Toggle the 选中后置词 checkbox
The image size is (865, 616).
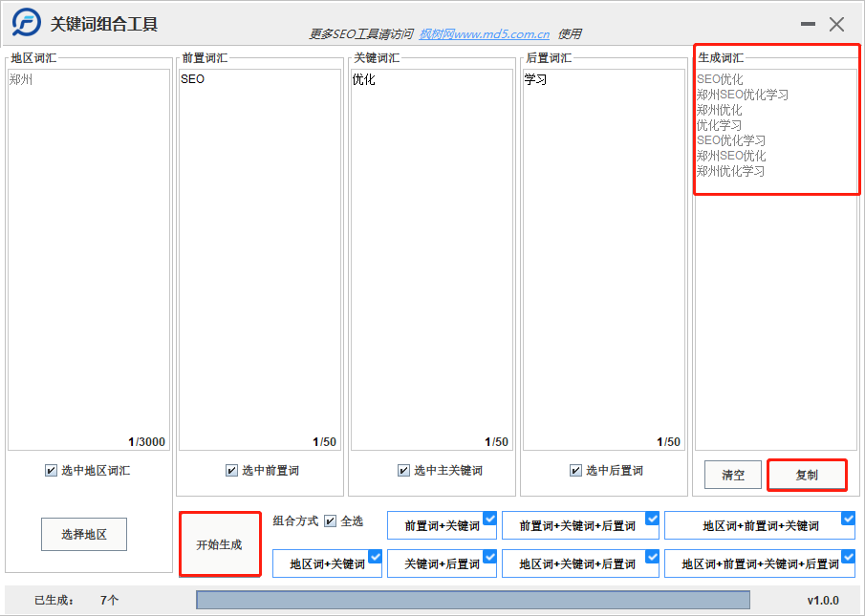click(x=575, y=470)
